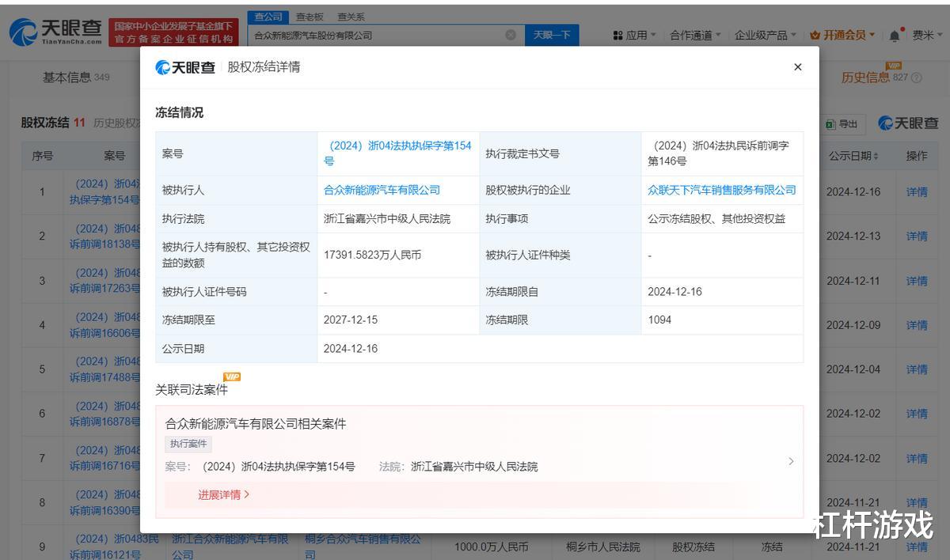Open the 基本信息 349 tab
This screenshot has height=560, width=950.
(76, 77)
